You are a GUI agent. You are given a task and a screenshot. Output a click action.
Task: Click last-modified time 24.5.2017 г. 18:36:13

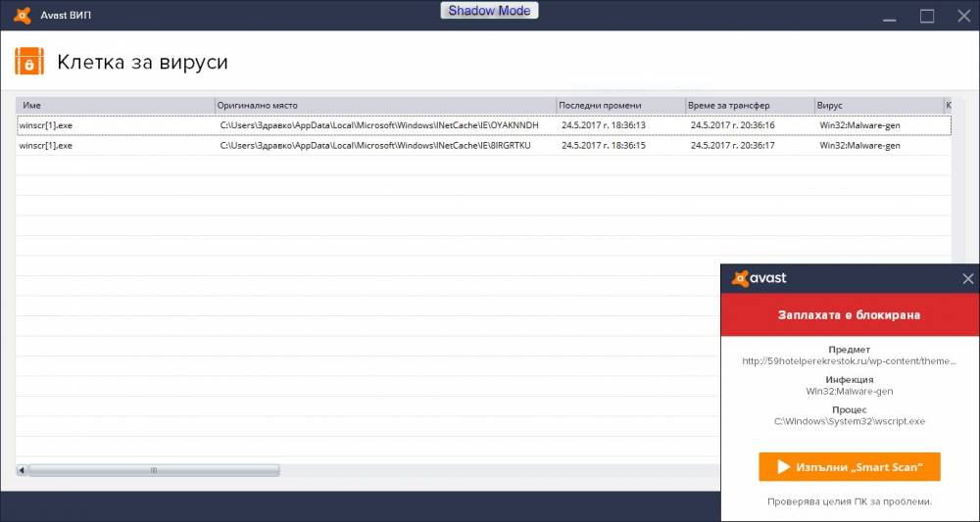point(604,125)
